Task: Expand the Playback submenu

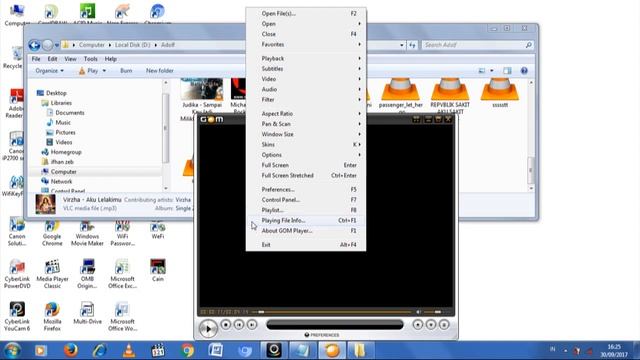Action: pyautogui.click(x=306, y=58)
